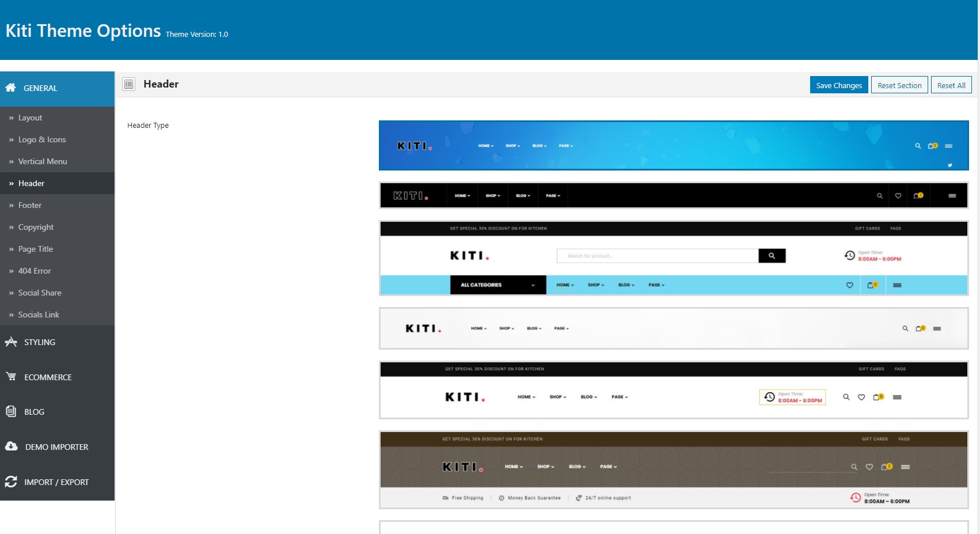Open 404 Error settings
Screen dimensions: 980x534
[57, 271]
